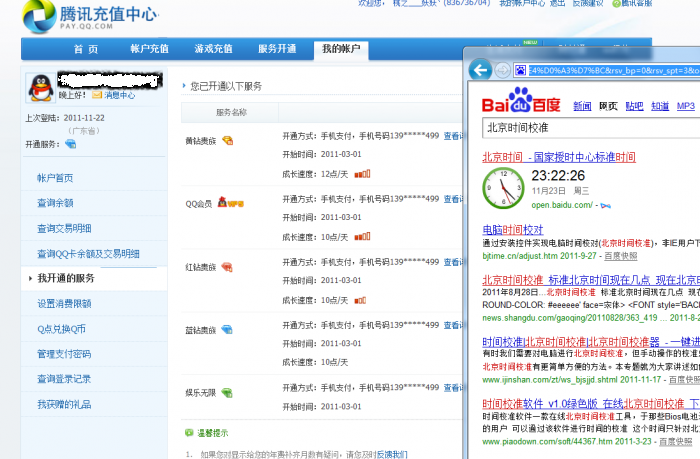Click 红钻贵族 growth speed bar indicator
Viewport: 700px width, 459px height.
tap(360, 300)
